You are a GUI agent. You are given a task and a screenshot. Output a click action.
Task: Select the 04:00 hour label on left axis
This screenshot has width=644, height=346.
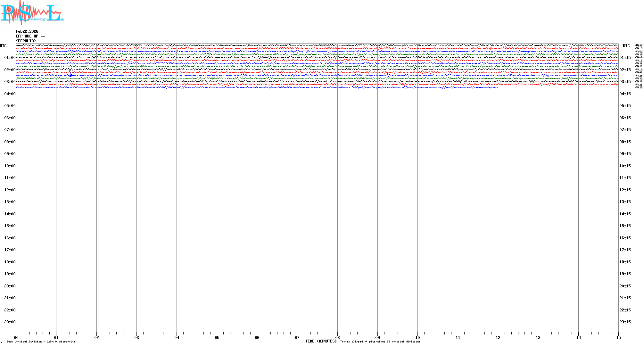coord(10,94)
